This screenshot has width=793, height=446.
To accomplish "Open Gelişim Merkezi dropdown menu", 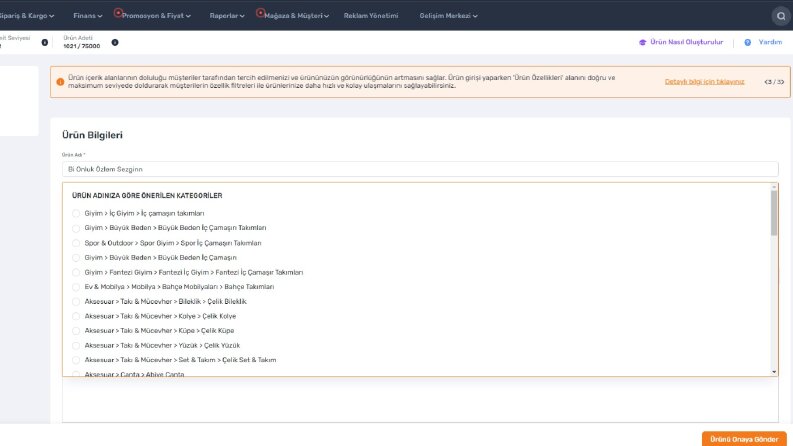I will (x=448, y=16).
